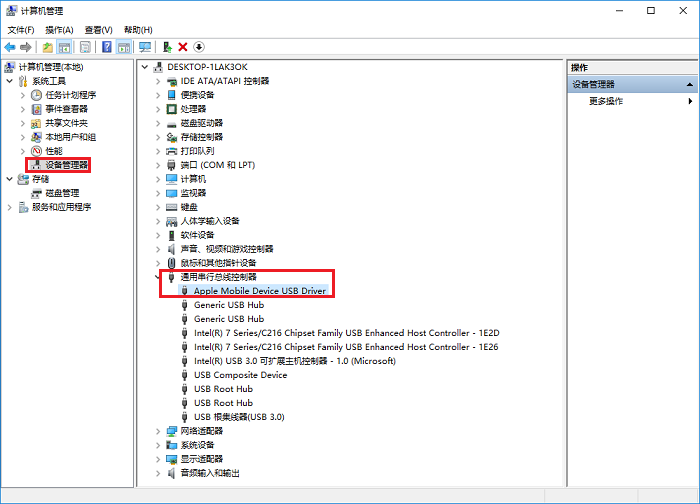Open the 查看(V) menu

pyautogui.click(x=98, y=30)
